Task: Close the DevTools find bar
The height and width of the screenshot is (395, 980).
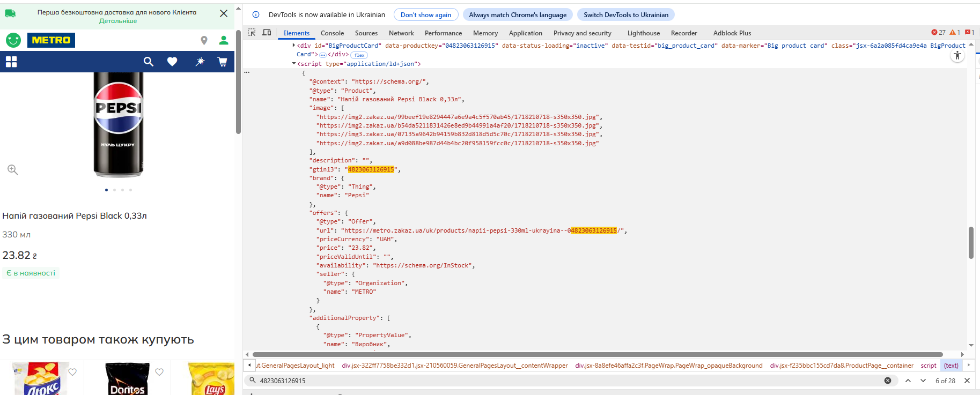Action: (967, 381)
